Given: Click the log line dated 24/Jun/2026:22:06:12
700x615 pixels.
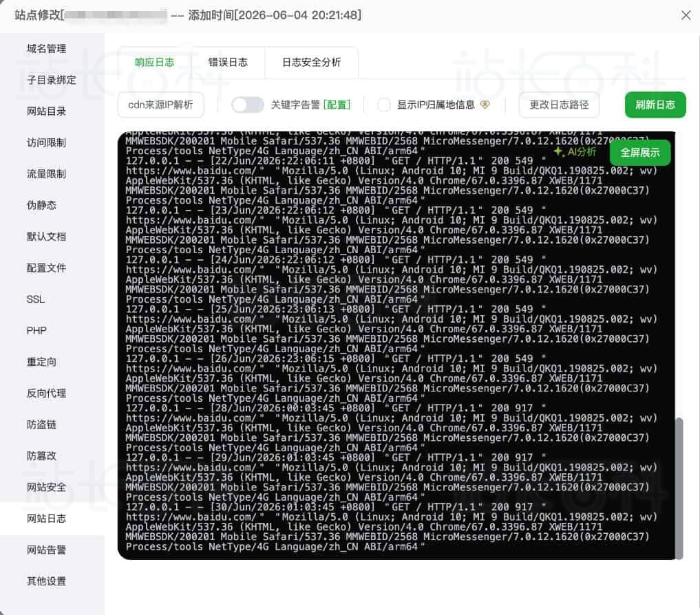Looking at the screenshot, I should click(336, 260).
